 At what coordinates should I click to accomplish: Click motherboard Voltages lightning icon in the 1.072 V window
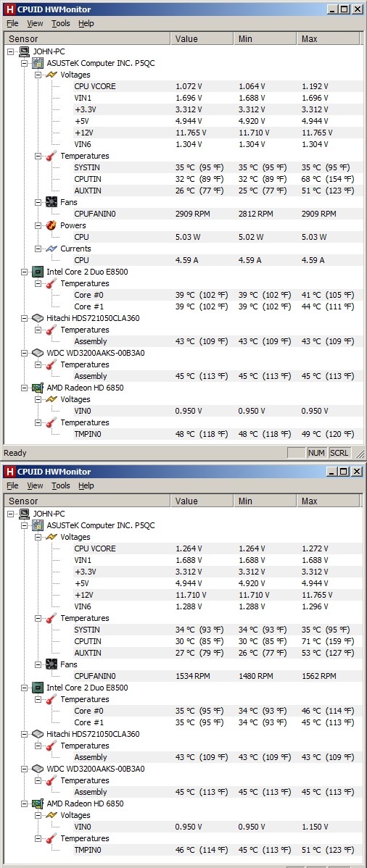tap(51, 75)
